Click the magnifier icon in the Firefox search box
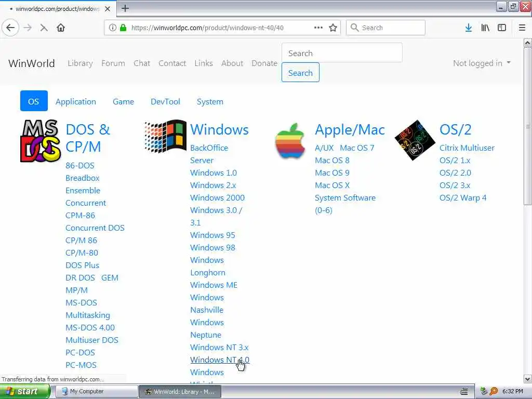This screenshot has width=532, height=399. (354, 28)
